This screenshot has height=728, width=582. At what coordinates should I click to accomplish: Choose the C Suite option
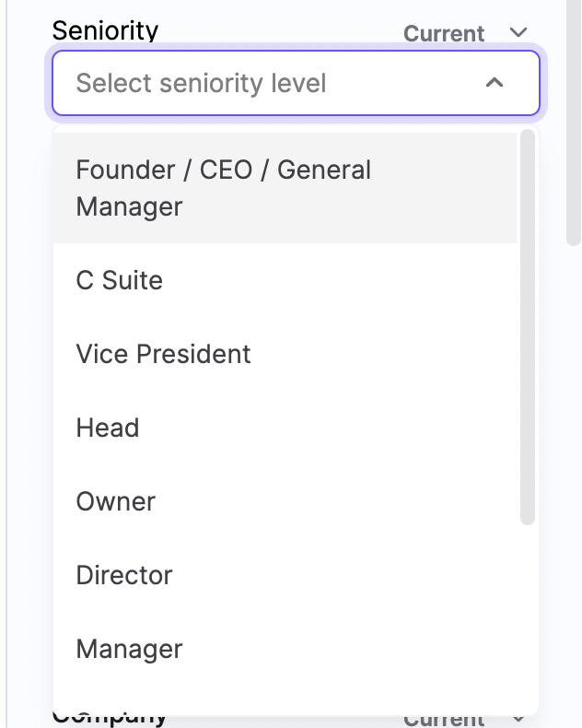click(x=120, y=280)
